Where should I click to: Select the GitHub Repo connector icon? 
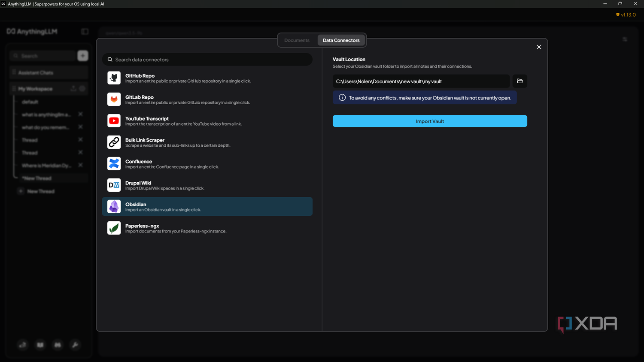coord(114,78)
